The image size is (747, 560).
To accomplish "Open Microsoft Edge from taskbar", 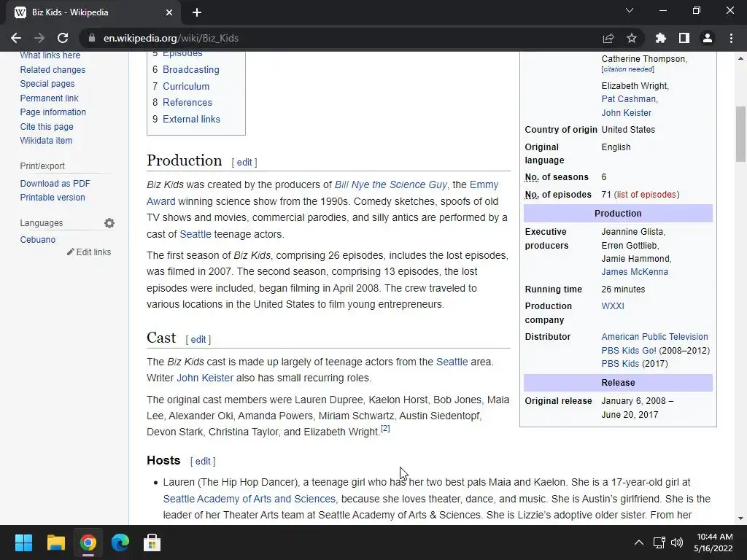I will [120, 542].
